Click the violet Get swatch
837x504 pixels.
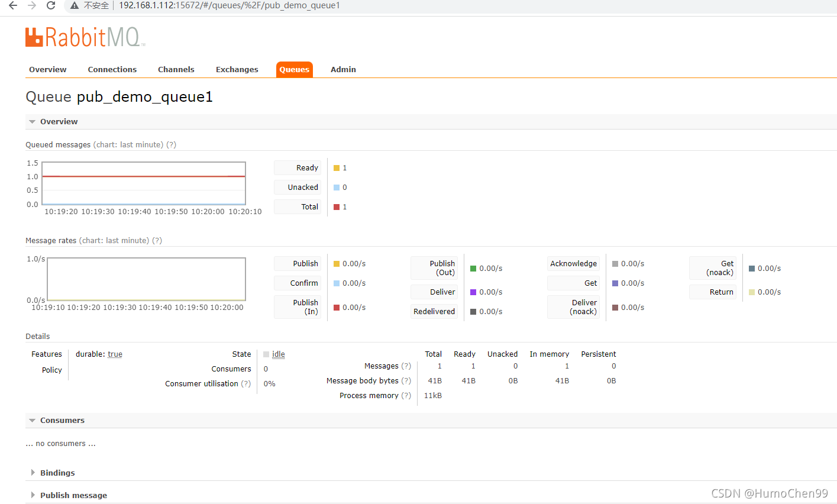pyautogui.click(x=615, y=283)
